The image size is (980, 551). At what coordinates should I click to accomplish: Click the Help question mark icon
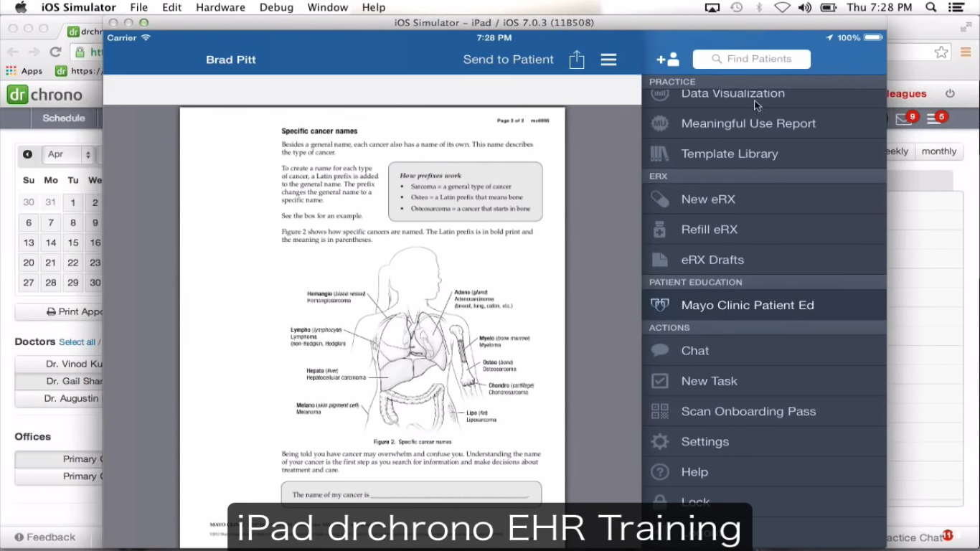[x=659, y=472]
